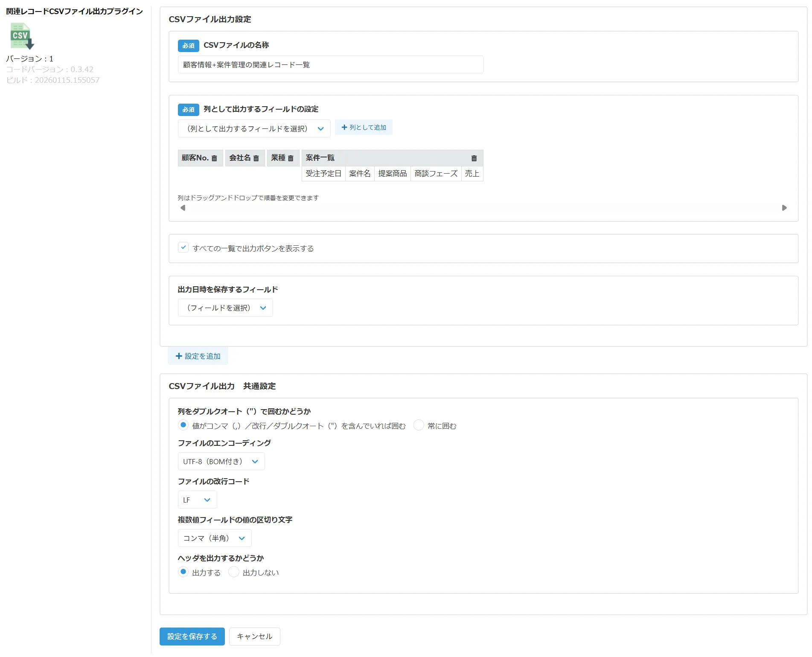This screenshot has height=657, width=812.
Task: Delete the 顧客No. column
Action: (x=214, y=158)
